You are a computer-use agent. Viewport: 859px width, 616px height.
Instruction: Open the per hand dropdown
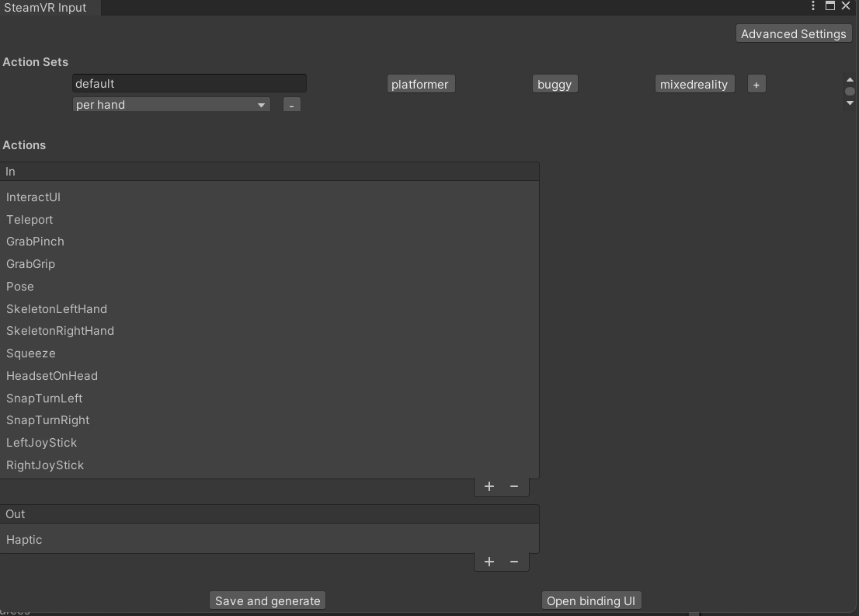click(171, 104)
